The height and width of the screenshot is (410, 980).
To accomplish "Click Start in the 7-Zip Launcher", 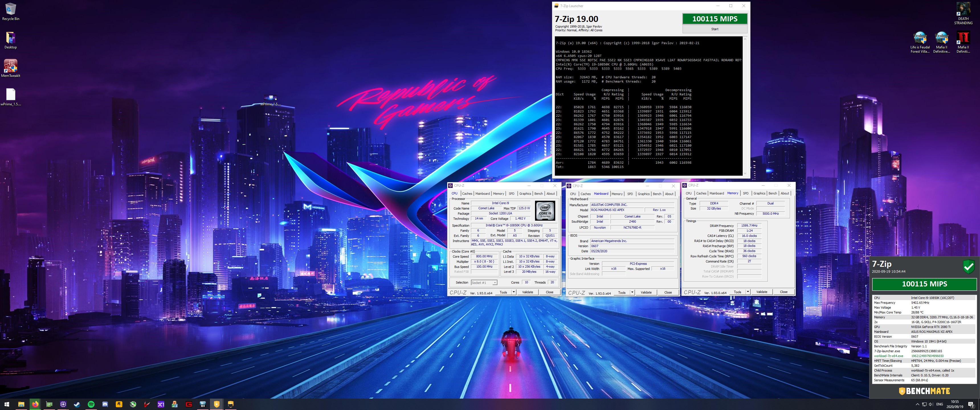I will [x=714, y=29].
